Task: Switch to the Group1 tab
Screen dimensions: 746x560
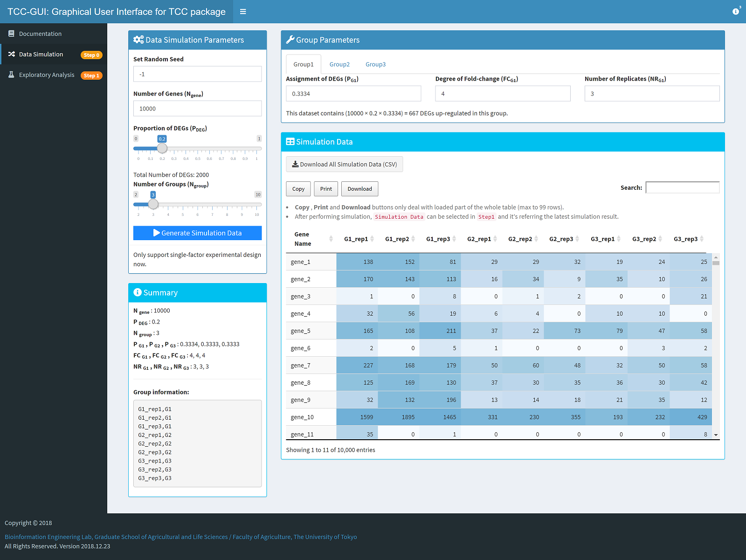Action: pos(304,64)
